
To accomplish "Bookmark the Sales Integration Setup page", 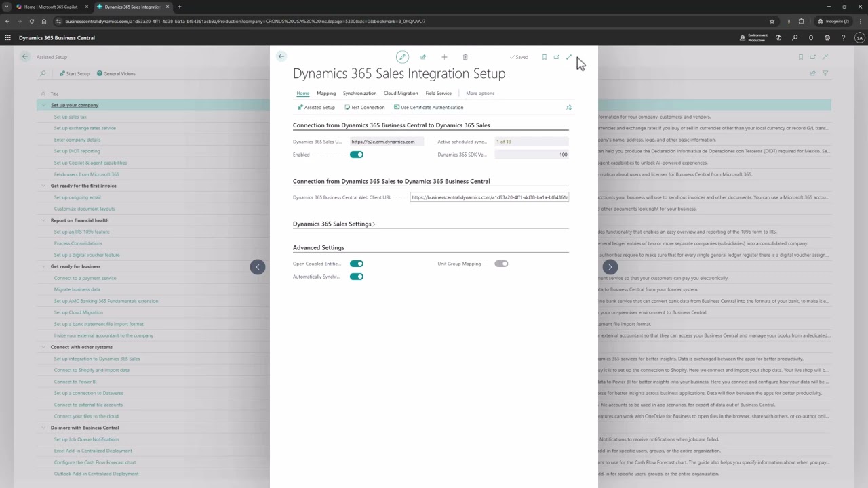I will tap(544, 57).
